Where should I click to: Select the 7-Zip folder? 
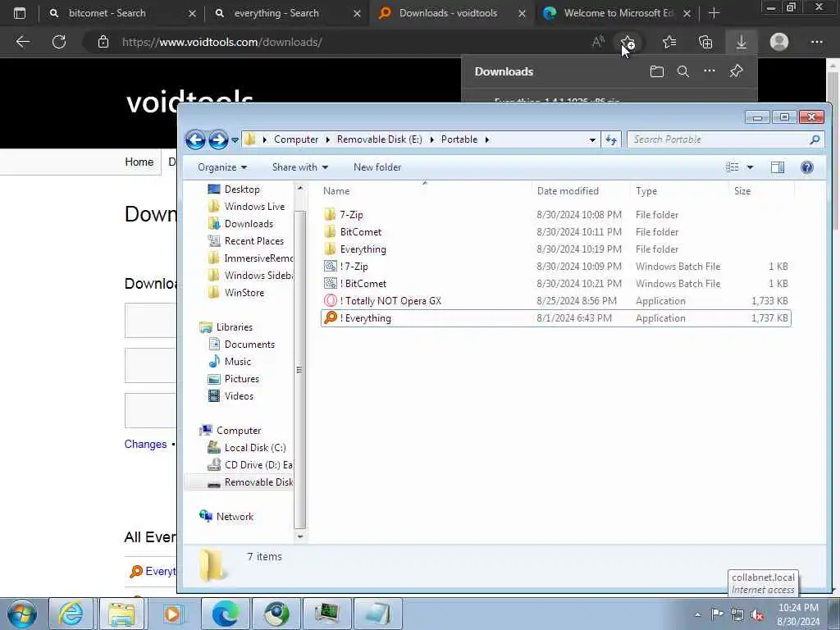(x=351, y=215)
